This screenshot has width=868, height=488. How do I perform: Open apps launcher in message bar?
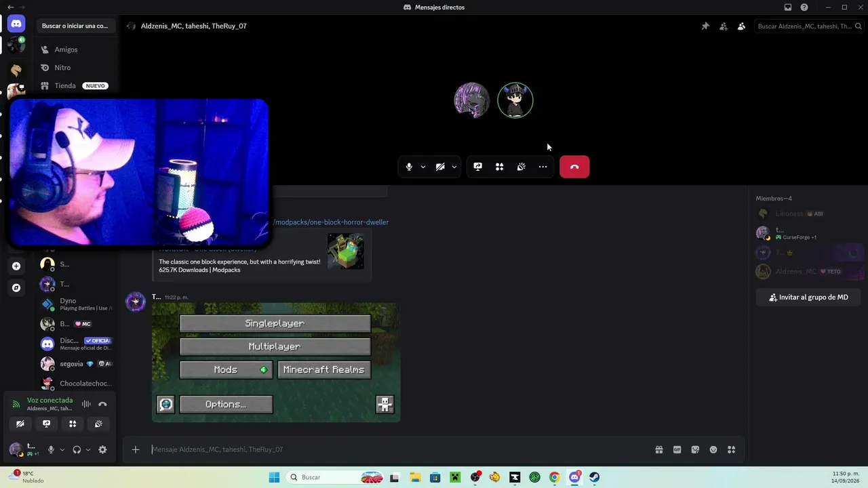point(731,449)
